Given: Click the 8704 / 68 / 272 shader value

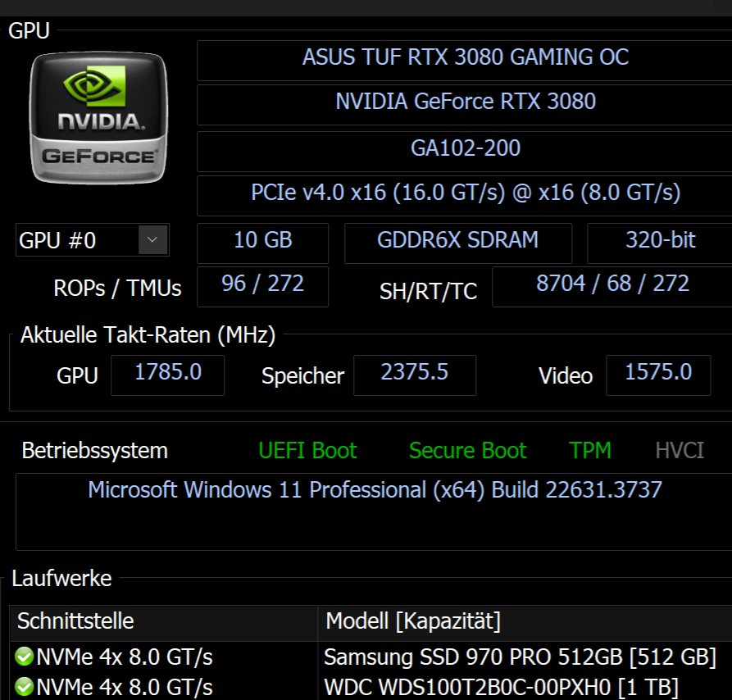Looking at the screenshot, I should point(612,287).
